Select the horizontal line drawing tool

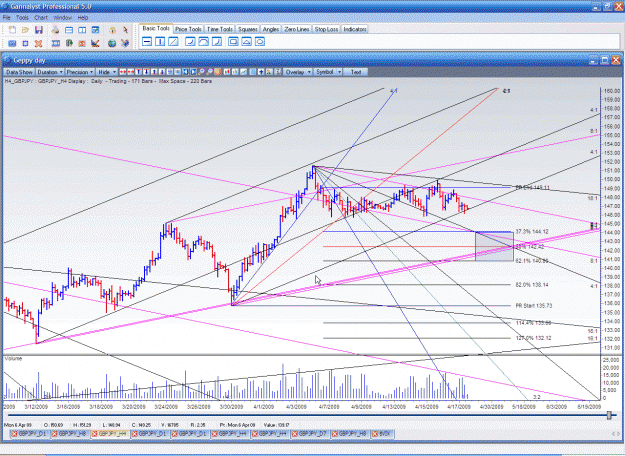(x=147, y=41)
